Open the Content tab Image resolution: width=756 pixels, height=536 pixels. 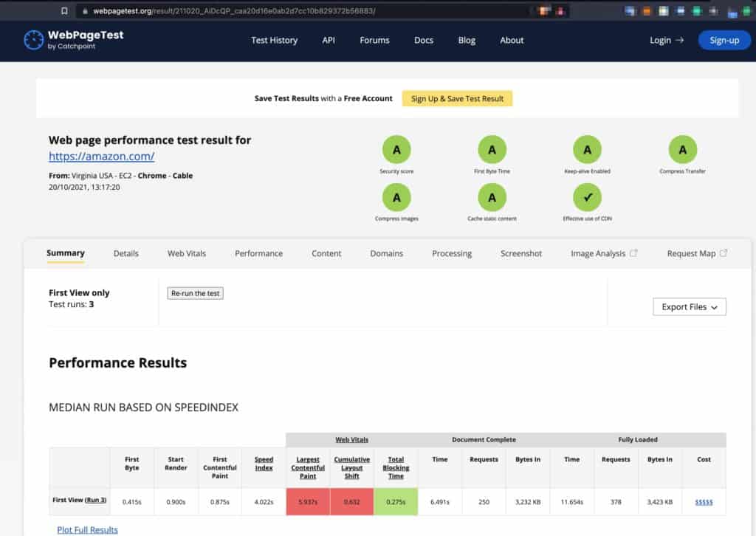coord(326,253)
